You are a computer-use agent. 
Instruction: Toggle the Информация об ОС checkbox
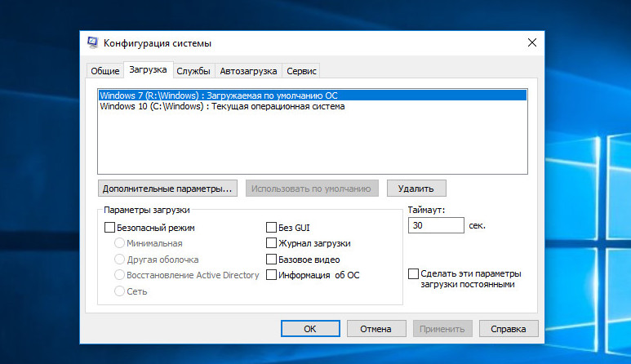click(271, 275)
